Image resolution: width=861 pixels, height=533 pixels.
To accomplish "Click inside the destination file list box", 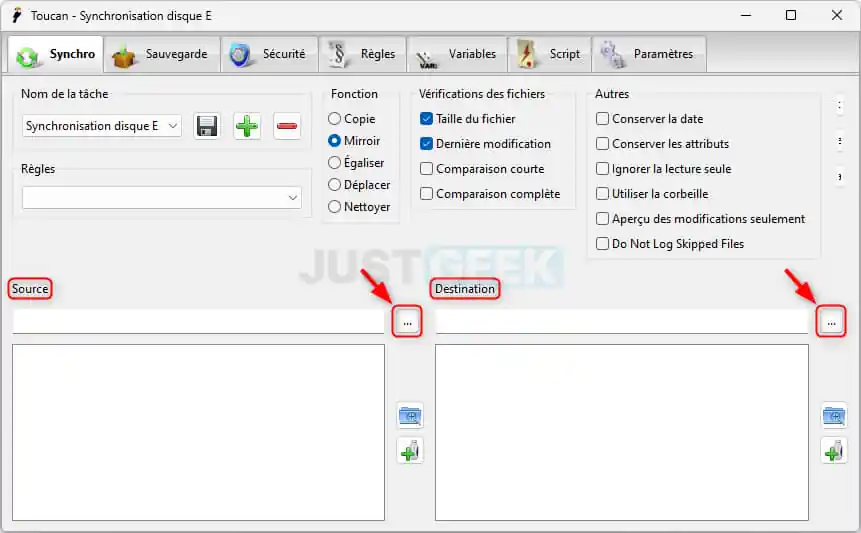I will coord(622,433).
